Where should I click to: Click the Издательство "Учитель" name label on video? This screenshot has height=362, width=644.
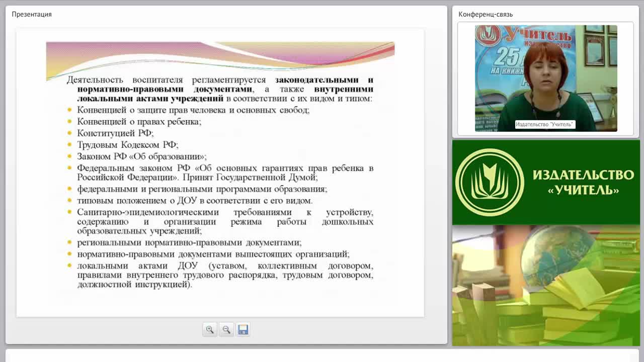(544, 124)
